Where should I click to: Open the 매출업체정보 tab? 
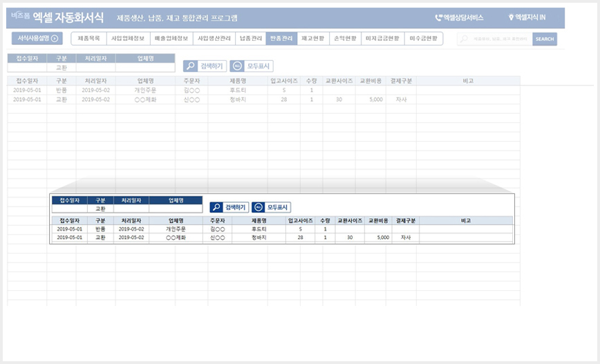[x=171, y=39]
